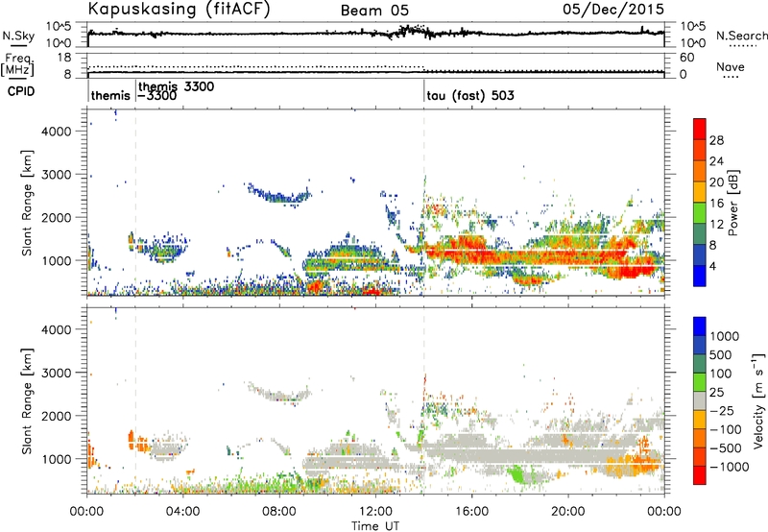Click the light green 12–16 dB Power colorbar segment
768x532 pixels.
tap(700, 213)
